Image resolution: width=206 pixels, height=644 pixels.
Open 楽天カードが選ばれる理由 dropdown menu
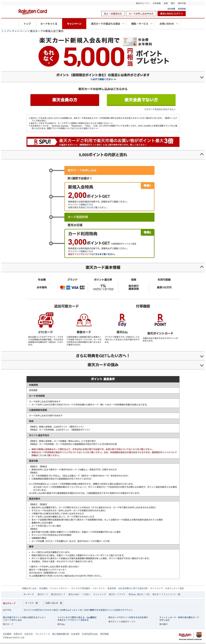point(108,24)
